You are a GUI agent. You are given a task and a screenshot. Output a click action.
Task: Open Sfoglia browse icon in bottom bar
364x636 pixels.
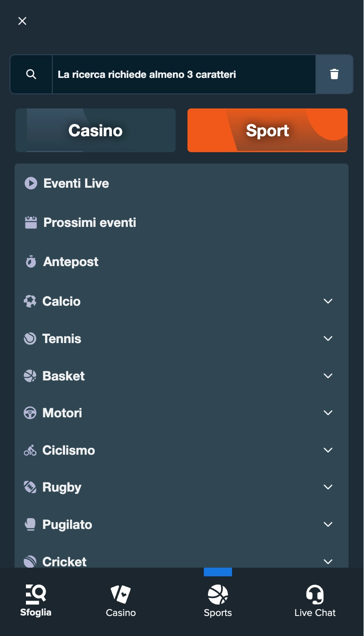click(x=35, y=595)
